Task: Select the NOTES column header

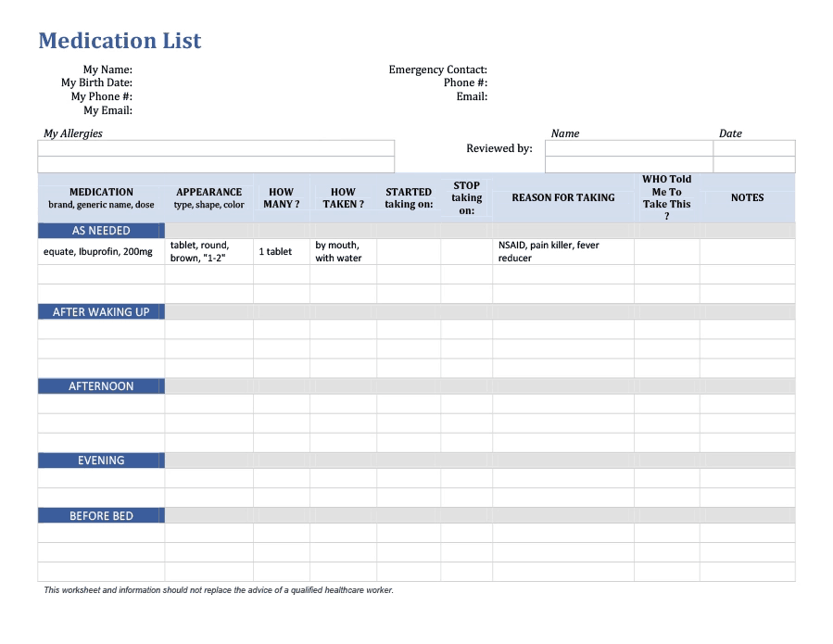Action: [748, 197]
